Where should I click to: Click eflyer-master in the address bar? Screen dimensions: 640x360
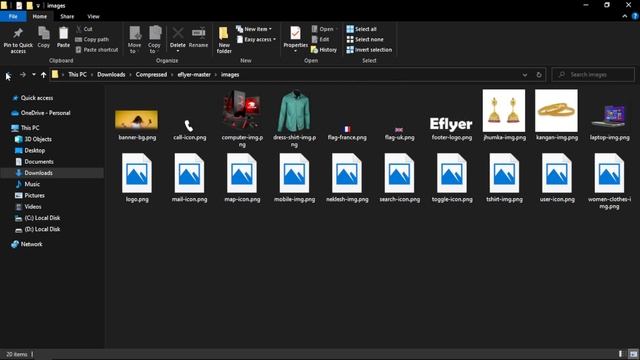click(x=194, y=75)
